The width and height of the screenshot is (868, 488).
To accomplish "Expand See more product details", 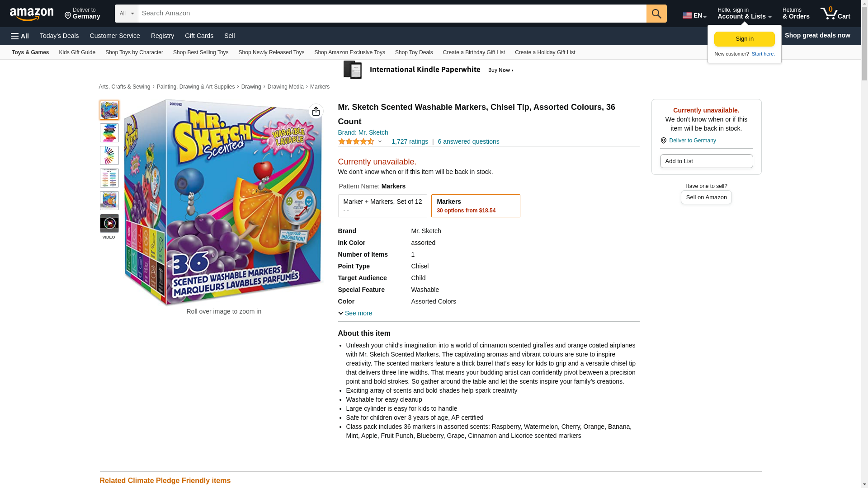I will (x=355, y=313).
